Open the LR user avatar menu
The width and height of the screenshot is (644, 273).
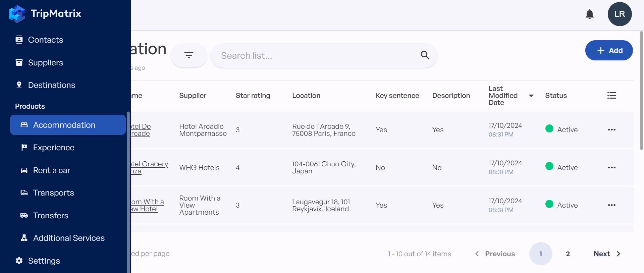click(620, 14)
